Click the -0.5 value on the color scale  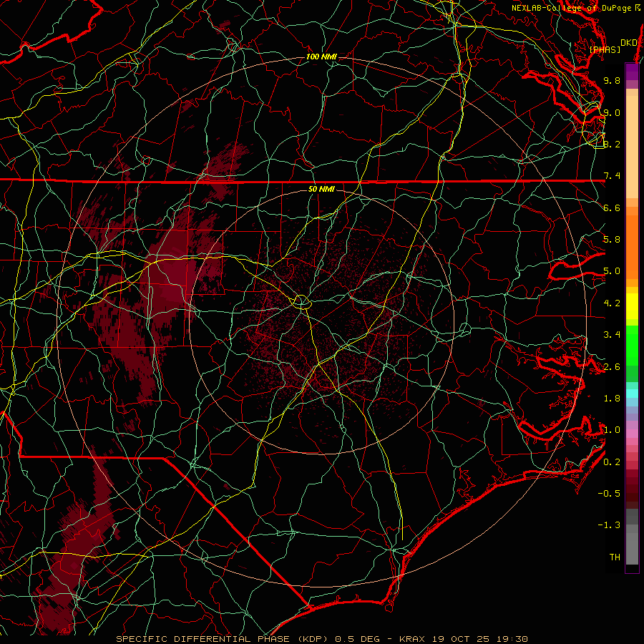[609, 494]
